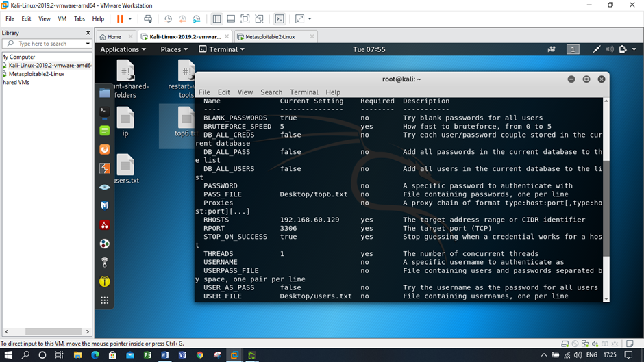
Task: Close the Library panel
Action: point(88,33)
